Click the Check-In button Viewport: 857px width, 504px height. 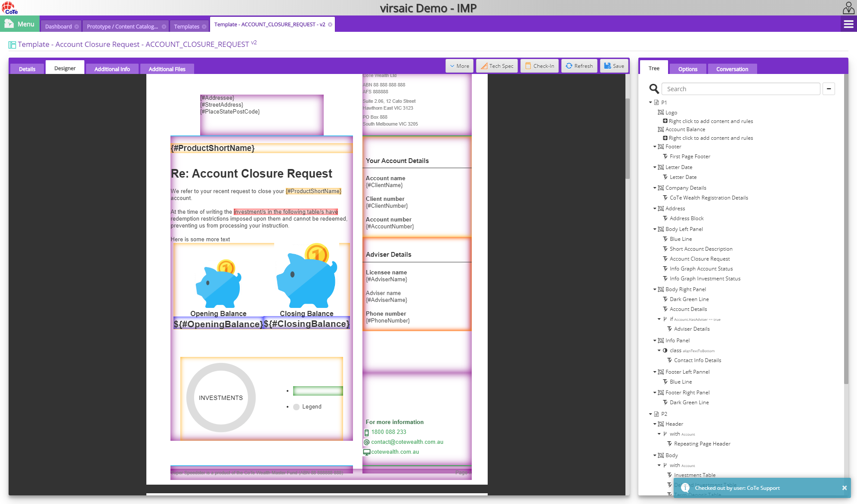click(539, 65)
